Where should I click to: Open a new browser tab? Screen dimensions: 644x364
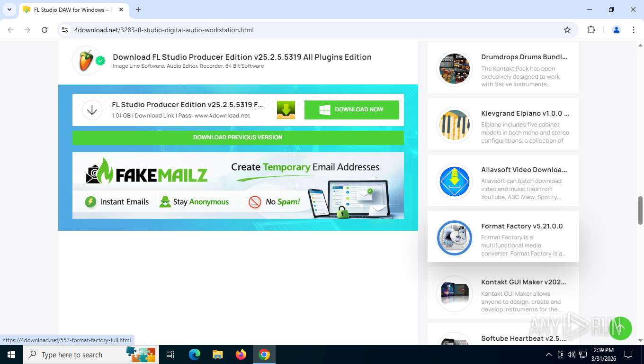pos(138,9)
